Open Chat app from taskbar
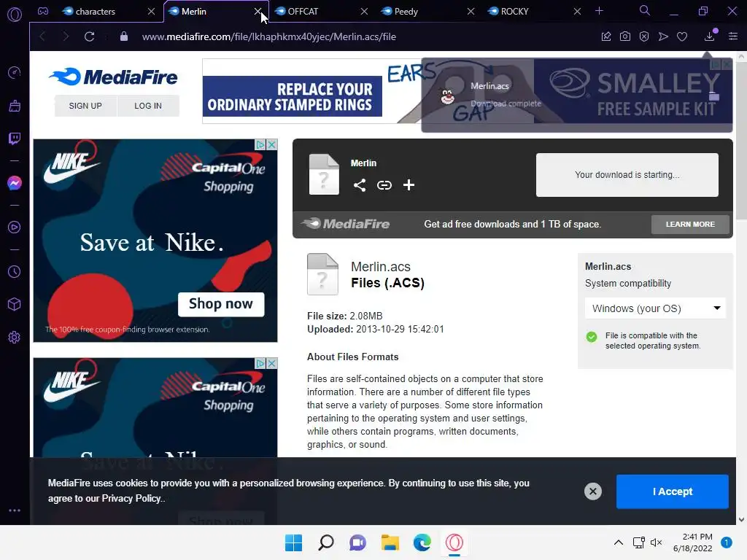 [x=357, y=542]
